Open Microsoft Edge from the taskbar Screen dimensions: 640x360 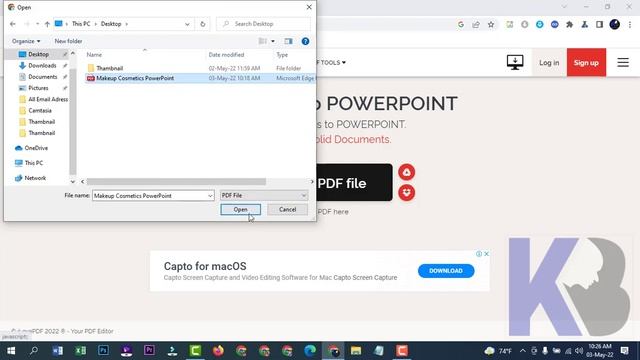[x=310, y=351]
